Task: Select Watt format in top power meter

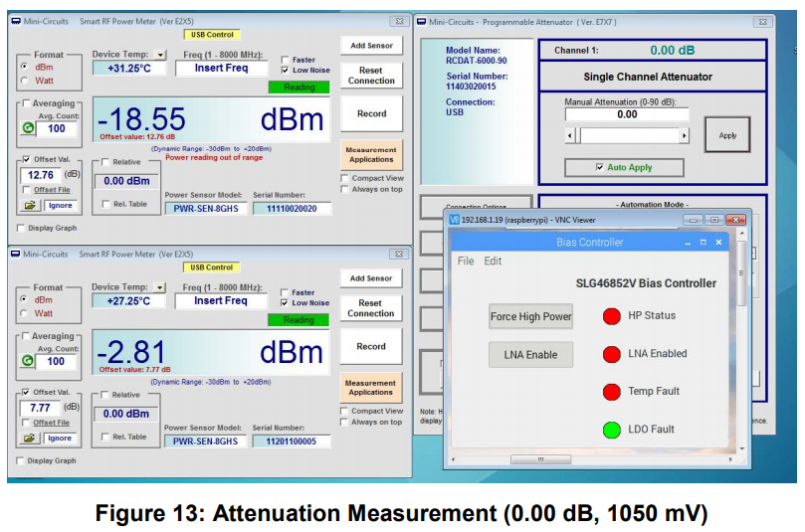Action: [x=24, y=81]
